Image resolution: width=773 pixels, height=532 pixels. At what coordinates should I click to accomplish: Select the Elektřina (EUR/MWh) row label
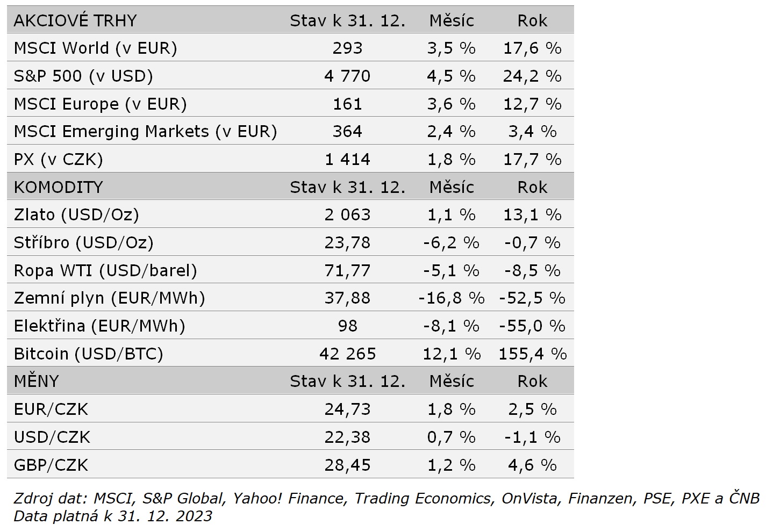[x=99, y=326]
